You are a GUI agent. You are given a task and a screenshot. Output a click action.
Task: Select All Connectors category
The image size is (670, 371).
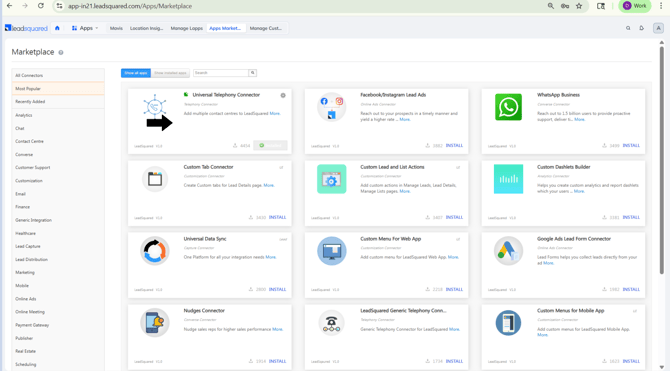[58, 75]
